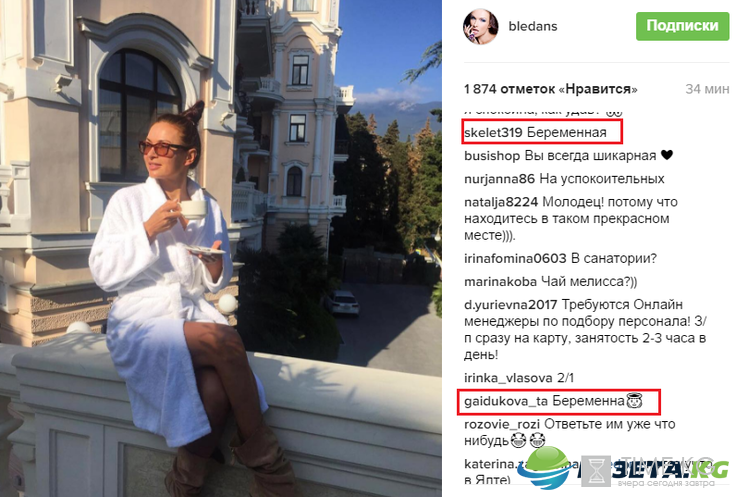
Task: Open the woman in bathrobe photo
Action: pos(221,248)
